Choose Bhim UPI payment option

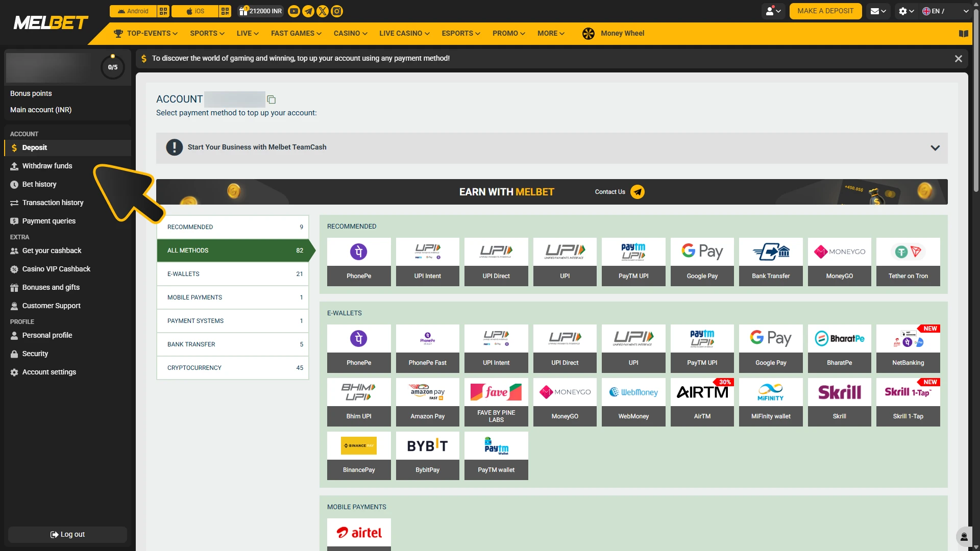[359, 402]
